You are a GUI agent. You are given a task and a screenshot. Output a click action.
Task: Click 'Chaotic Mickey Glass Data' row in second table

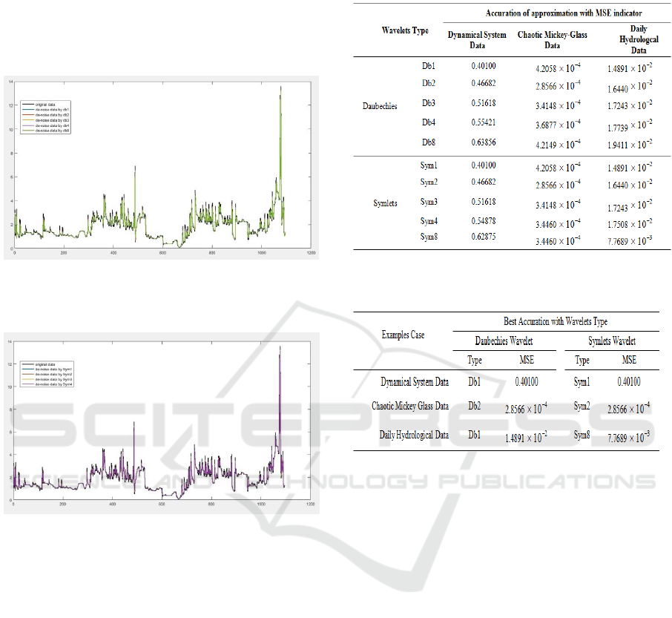tap(410, 406)
